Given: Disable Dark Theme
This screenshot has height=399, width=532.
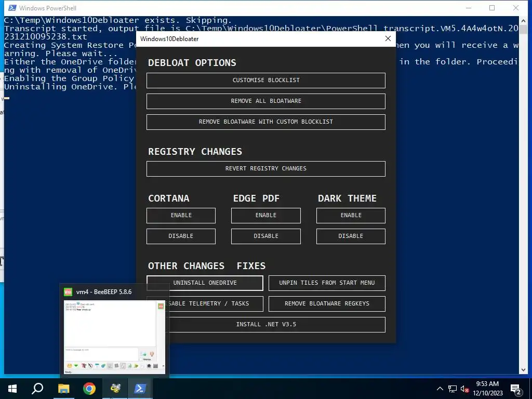Looking at the screenshot, I should coord(351,236).
